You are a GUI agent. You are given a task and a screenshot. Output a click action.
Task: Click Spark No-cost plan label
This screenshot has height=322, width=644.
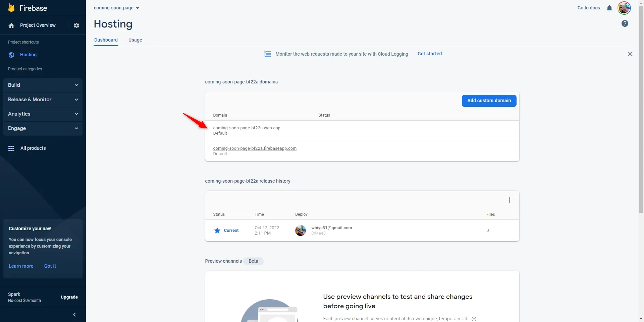tap(24, 297)
